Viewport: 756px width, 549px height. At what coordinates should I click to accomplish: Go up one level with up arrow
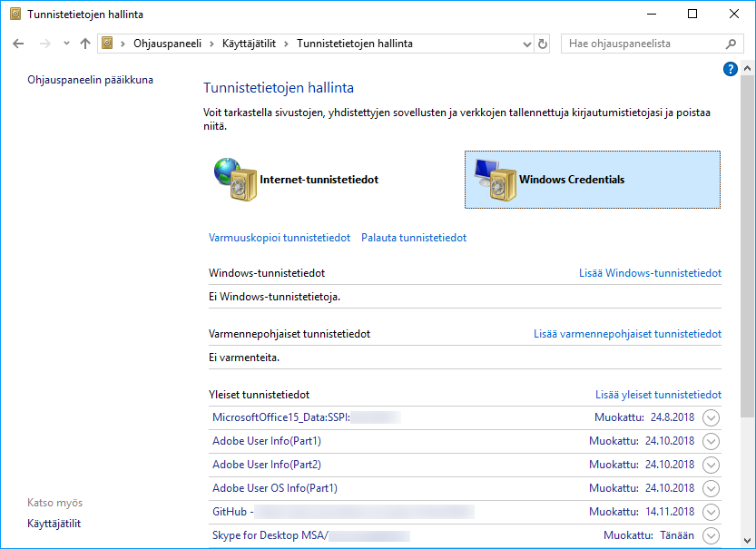(x=85, y=44)
